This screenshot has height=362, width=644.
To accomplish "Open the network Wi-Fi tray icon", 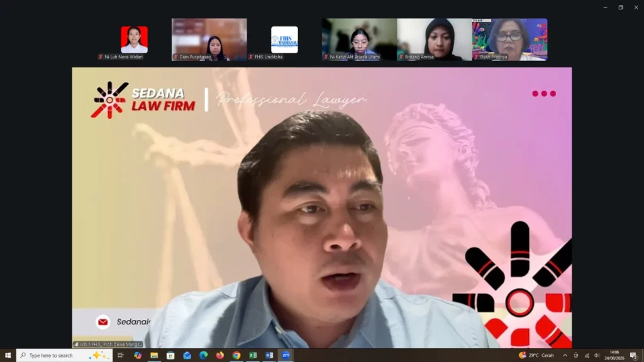I will click(x=587, y=356).
